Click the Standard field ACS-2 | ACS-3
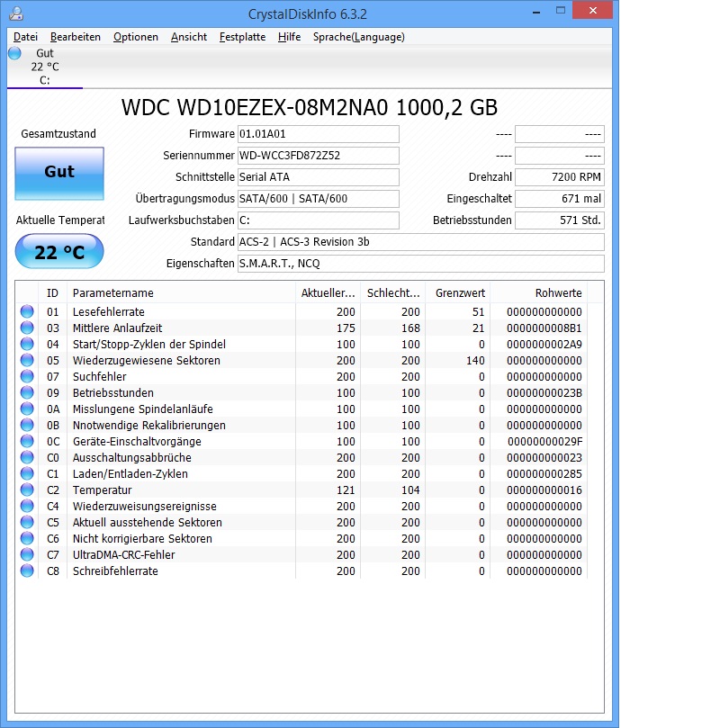 coord(421,242)
